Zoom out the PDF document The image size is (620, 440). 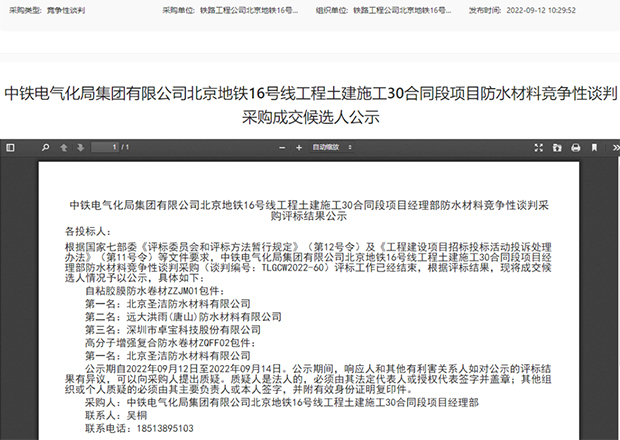[x=282, y=148]
